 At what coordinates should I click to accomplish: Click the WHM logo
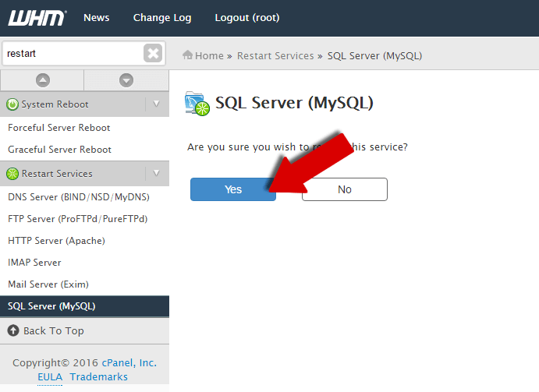coord(37,18)
